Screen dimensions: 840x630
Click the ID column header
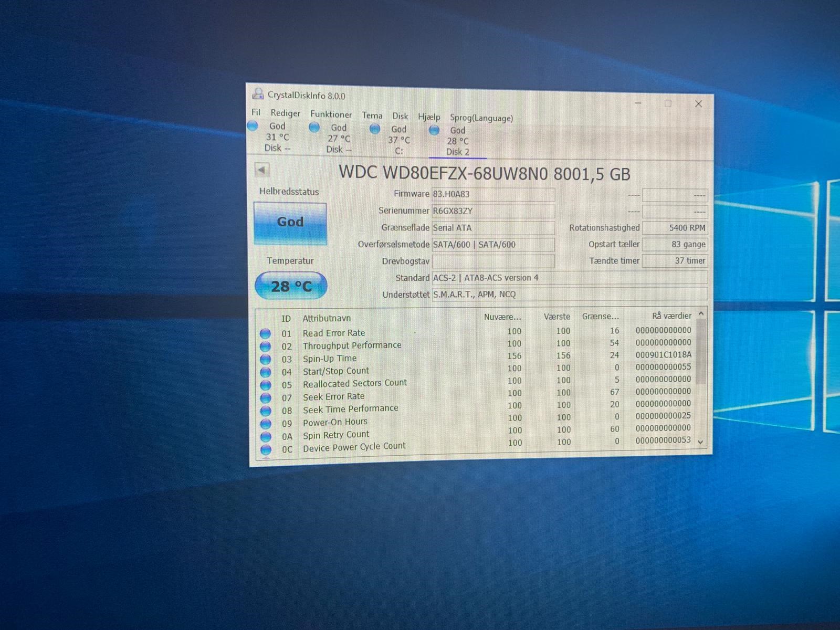[286, 319]
